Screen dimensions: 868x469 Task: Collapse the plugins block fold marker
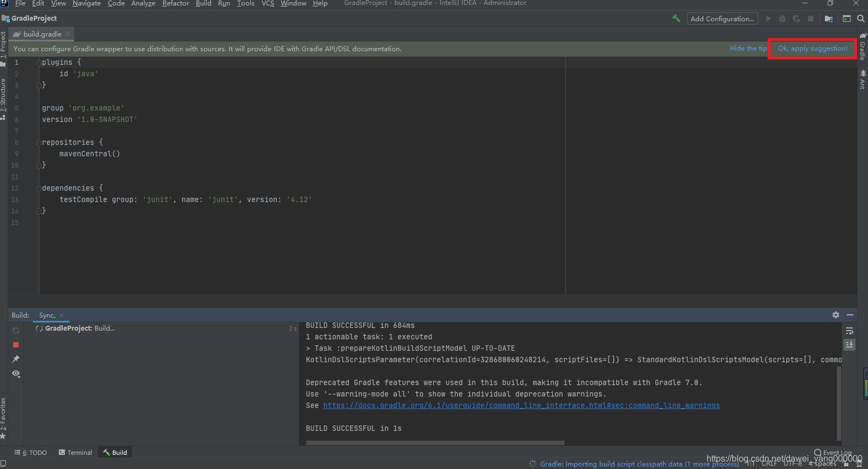coord(39,63)
